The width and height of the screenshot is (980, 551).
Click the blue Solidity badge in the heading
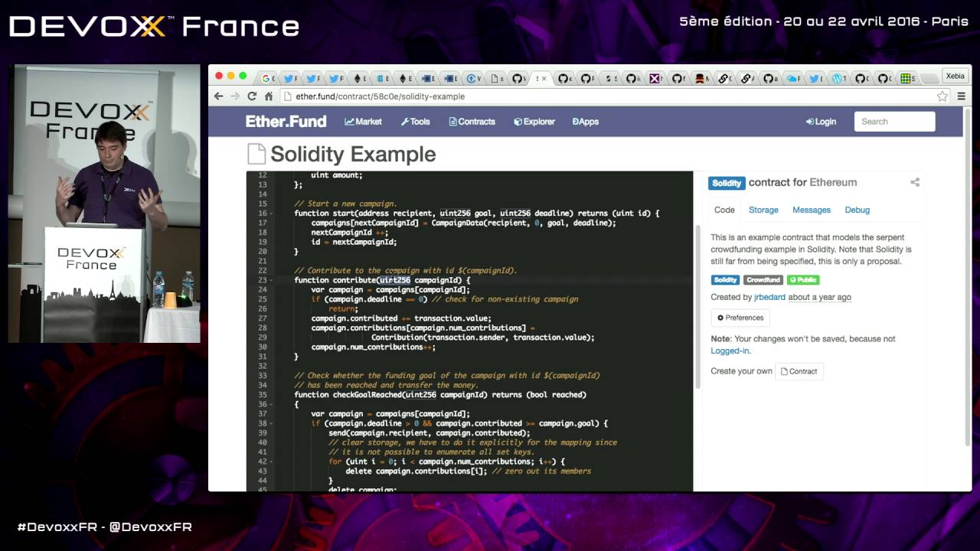(727, 183)
